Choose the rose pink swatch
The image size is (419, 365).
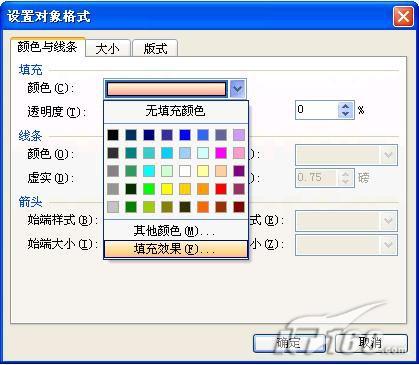pos(239,153)
